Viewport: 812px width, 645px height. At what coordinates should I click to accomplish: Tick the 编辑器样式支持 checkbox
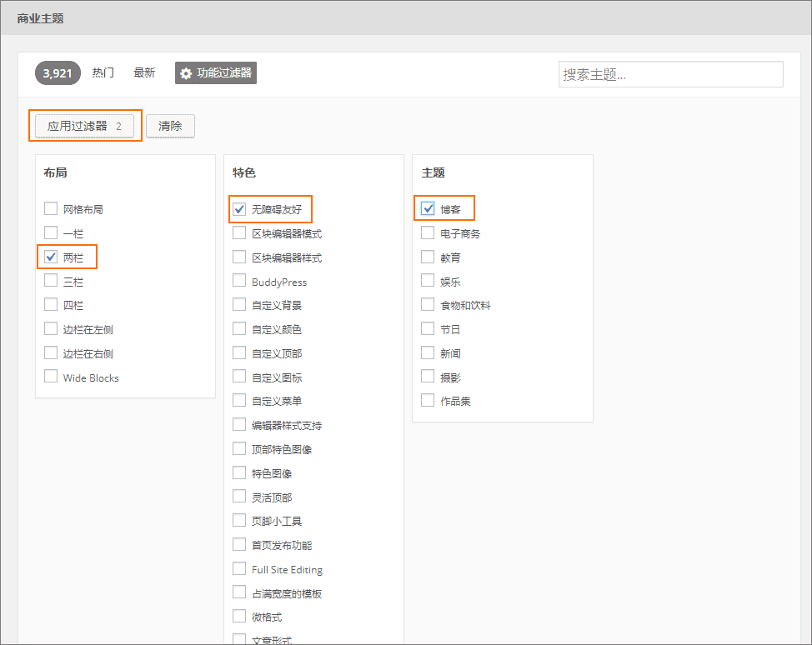(x=239, y=424)
